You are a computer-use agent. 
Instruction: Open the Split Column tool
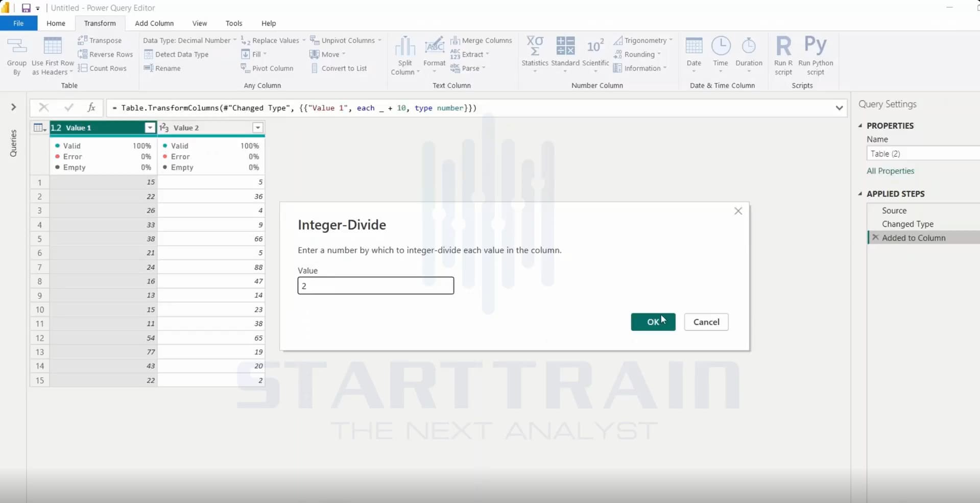pos(405,56)
